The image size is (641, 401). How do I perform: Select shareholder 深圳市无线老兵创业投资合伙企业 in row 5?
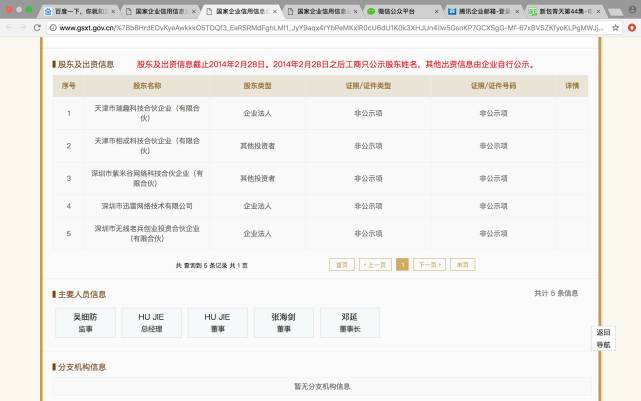(147, 233)
